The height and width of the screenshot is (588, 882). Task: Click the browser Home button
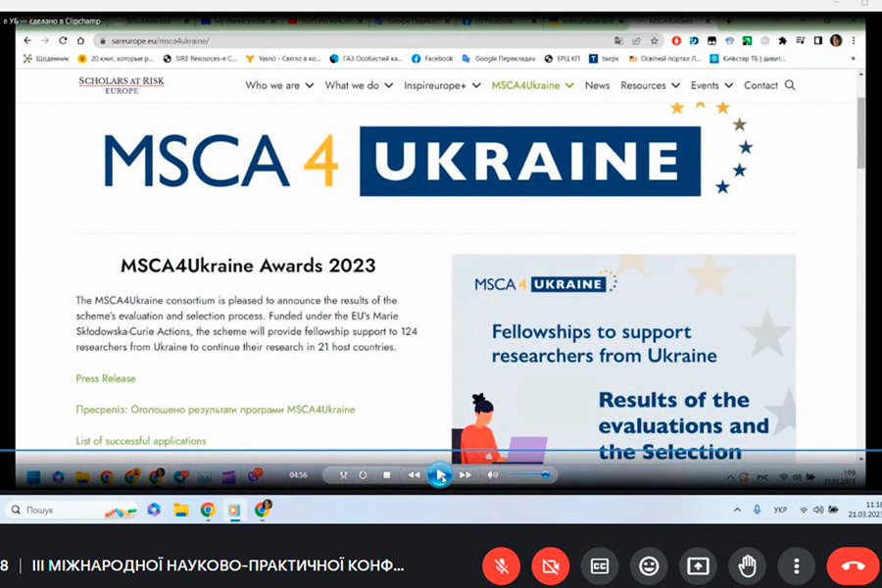point(80,40)
